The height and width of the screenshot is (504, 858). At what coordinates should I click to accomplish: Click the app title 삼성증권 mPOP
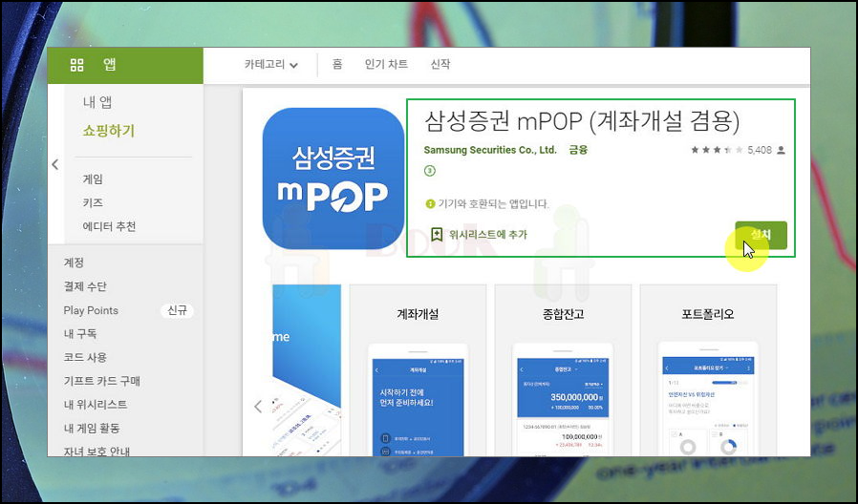(x=582, y=121)
